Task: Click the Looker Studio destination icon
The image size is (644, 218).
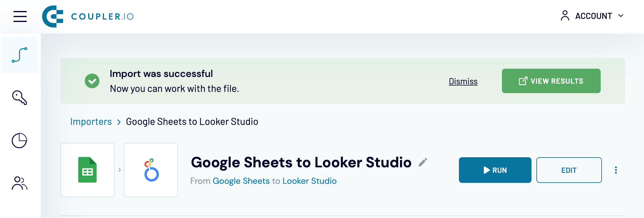Action: pos(151,170)
